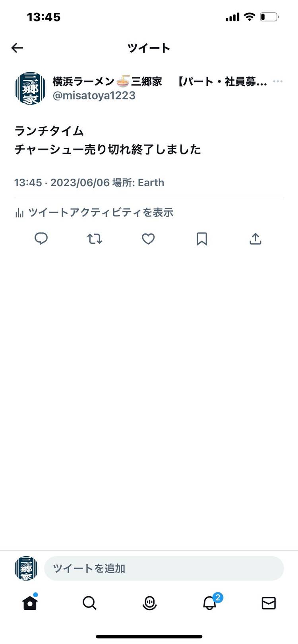
Task: Tap the back arrow icon
Action: click(17, 48)
